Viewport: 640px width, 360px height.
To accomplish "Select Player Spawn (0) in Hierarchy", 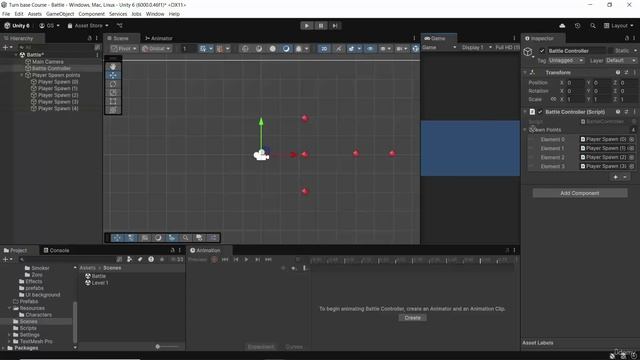I will coord(58,82).
